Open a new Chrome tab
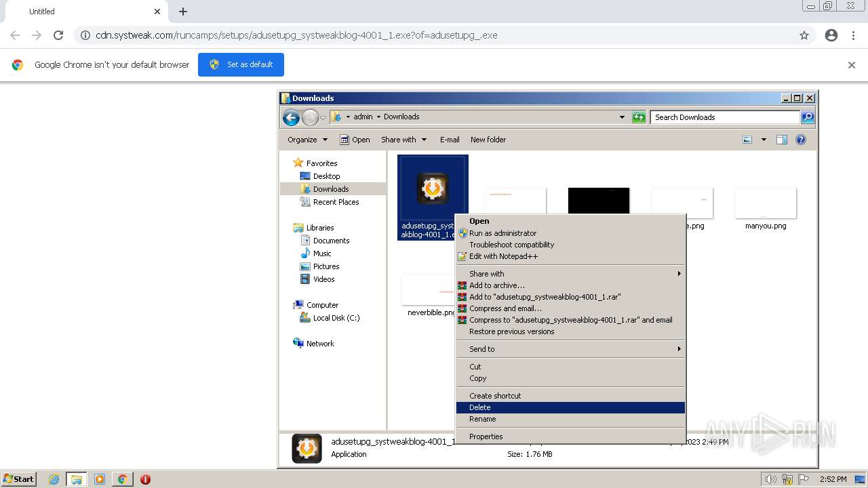Screen dimensions: 868x488 coord(183,12)
